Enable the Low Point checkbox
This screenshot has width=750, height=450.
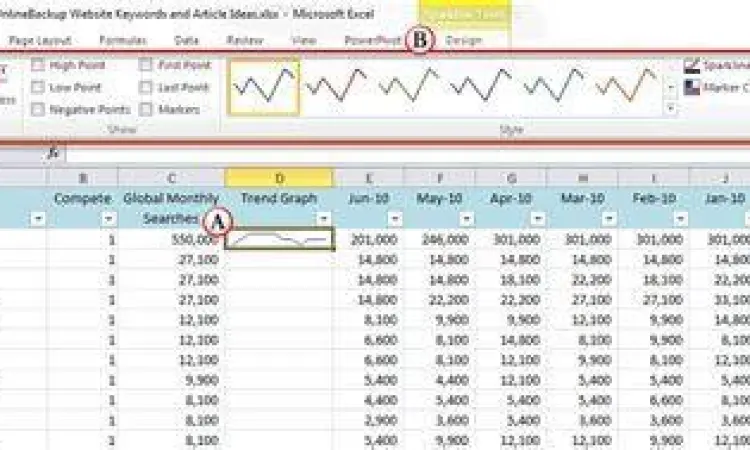(38, 87)
